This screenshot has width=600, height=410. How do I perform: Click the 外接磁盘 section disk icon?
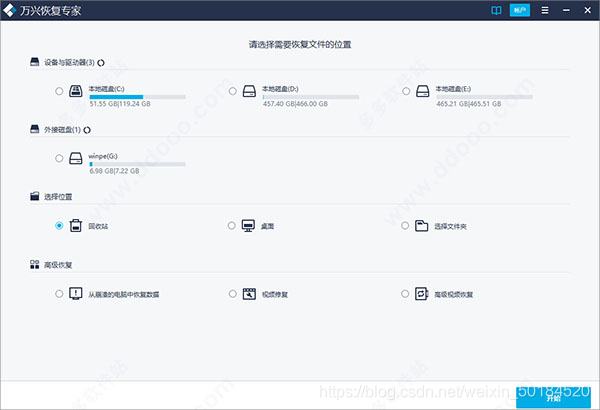click(x=34, y=129)
